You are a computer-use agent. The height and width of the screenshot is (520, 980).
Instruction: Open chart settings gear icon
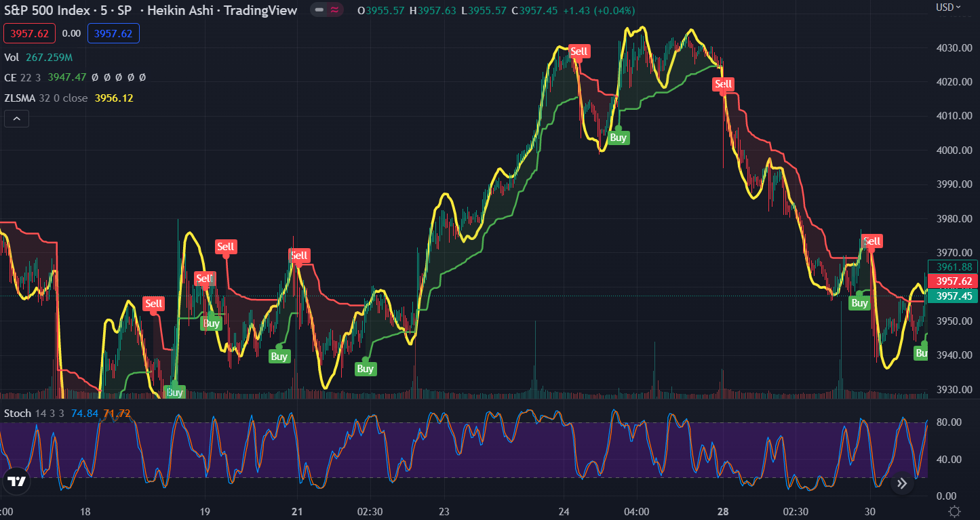coord(954,511)
